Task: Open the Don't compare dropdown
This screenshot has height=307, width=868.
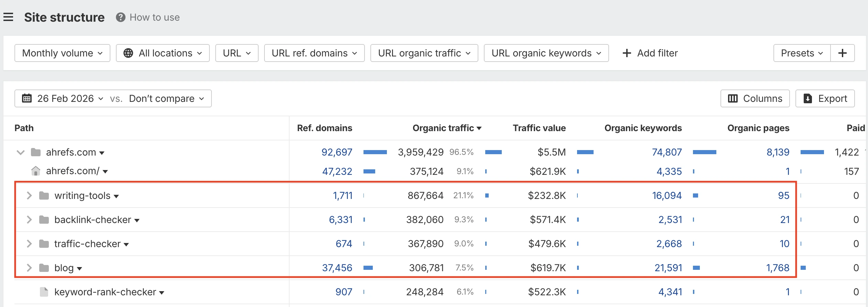Action: tap(166, 98)
